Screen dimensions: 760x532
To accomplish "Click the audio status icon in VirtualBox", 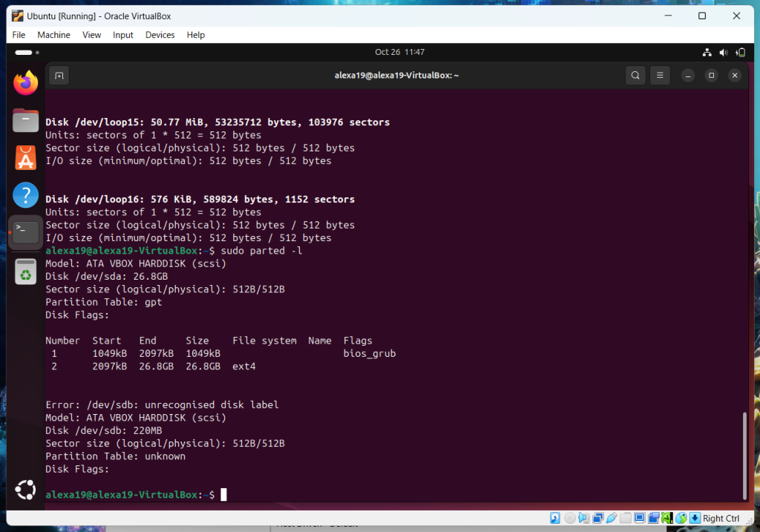I will tap(583, 518).
